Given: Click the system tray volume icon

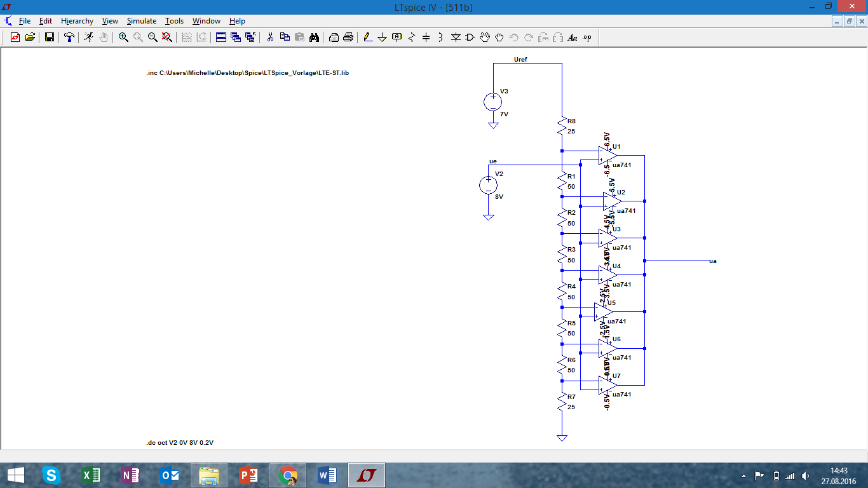Looking at the screenshot, I should click(x=806, y=475).
